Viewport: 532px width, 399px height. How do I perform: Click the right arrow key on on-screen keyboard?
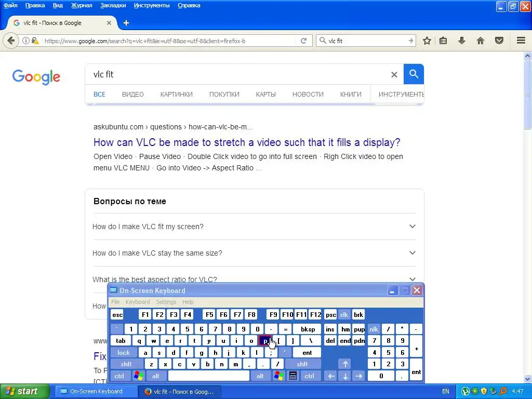(359, 376)
